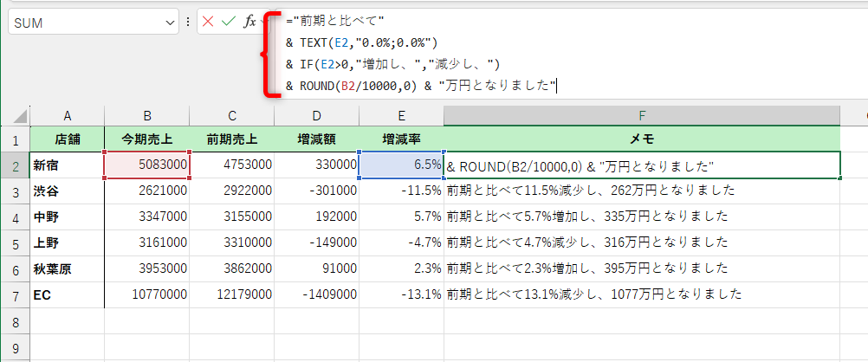Select the 新宿 store cell
The height and width of the screenshot is (362, 868).
click(67, 165)
